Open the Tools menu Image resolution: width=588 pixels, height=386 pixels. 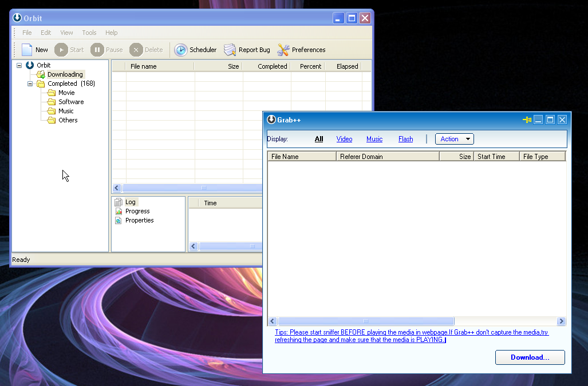tap(89, 33)
